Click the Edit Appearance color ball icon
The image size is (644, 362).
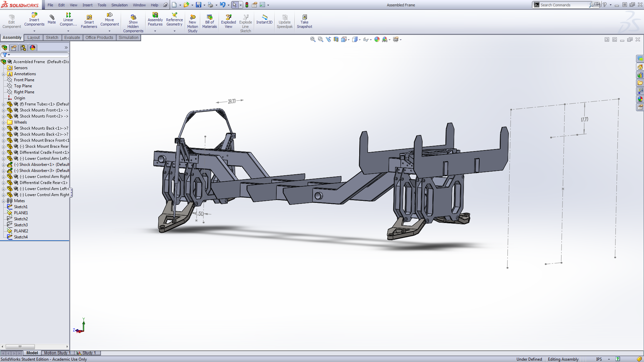pyautogui.click(x=377, y=40)
